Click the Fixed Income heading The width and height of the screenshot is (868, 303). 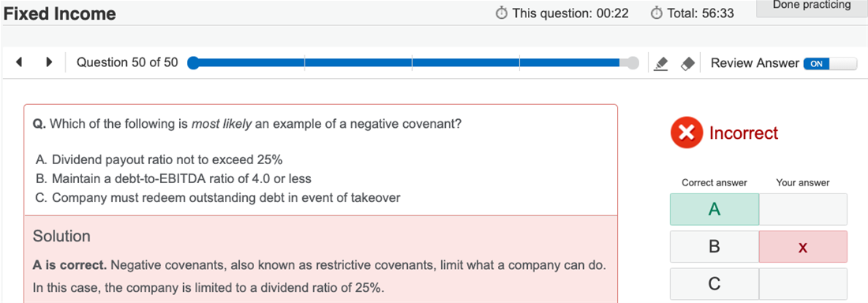click(x=60, y=14)
